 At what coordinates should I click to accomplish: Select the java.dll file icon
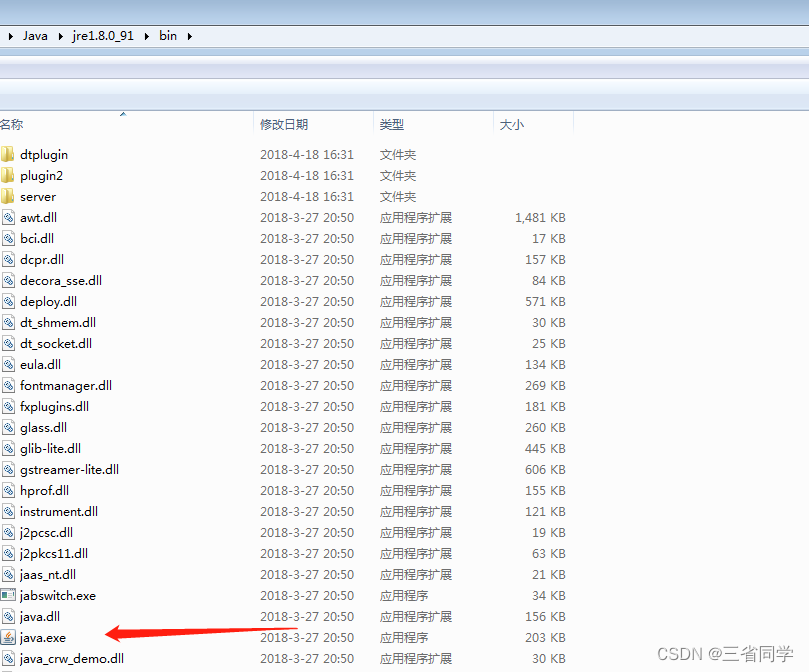coord(8,616)
